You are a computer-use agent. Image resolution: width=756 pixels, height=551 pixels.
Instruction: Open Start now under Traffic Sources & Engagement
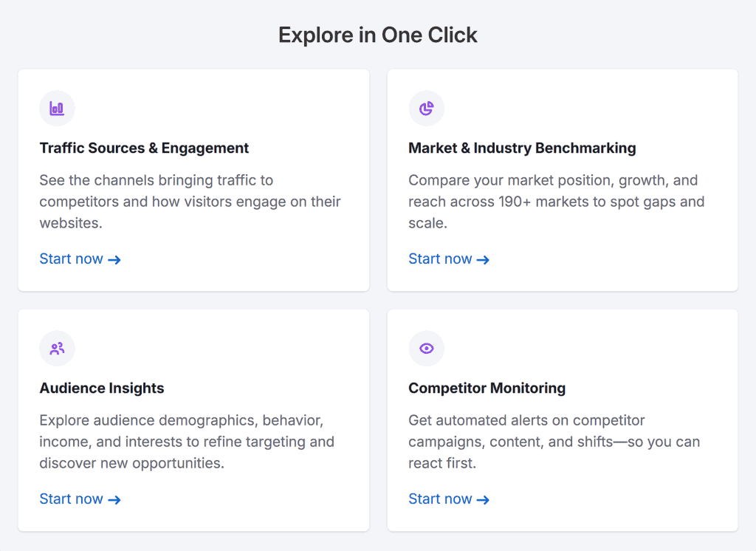[70, 259]
